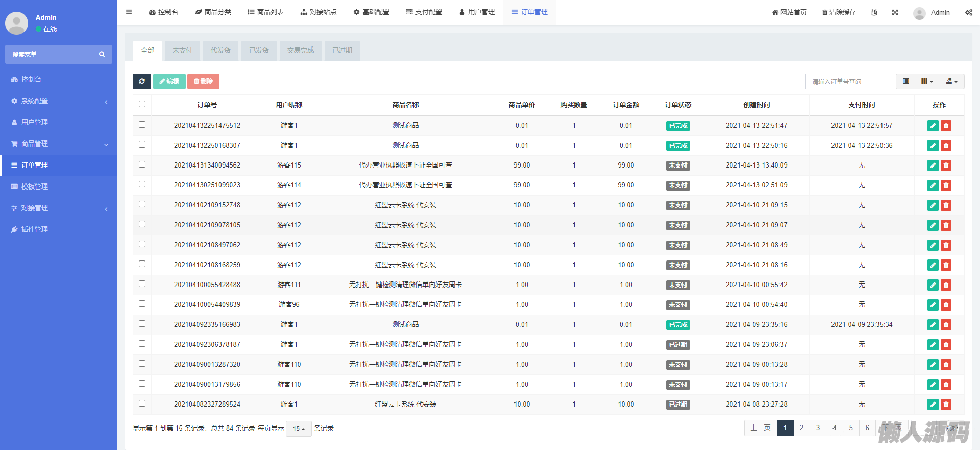Viewport: 980px width, 450px height.
Task: Click the search magnifier in sidebar
Action: [x=102, y=54]
